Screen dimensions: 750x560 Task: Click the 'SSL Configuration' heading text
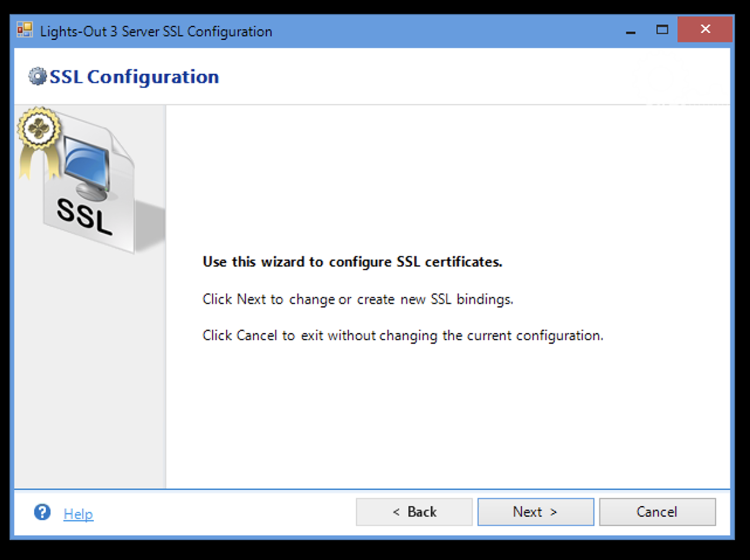click(134, 77)
